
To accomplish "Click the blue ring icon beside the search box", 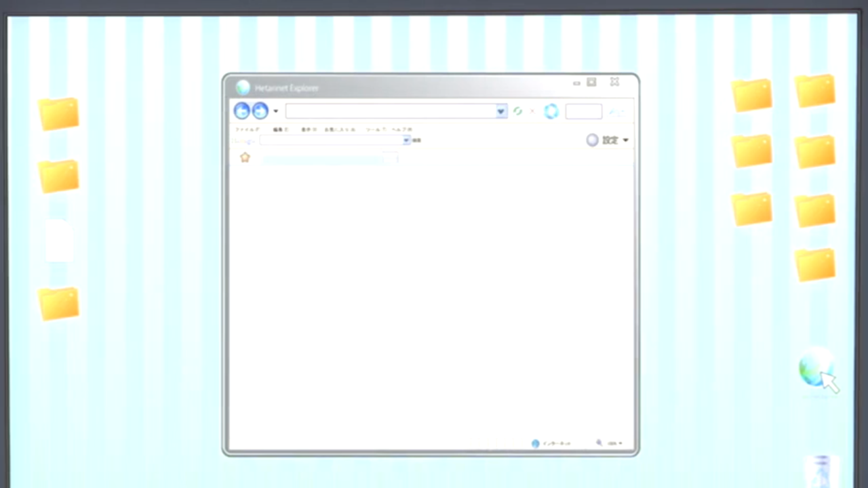I will pyautogui.click(x=551, y=111).
